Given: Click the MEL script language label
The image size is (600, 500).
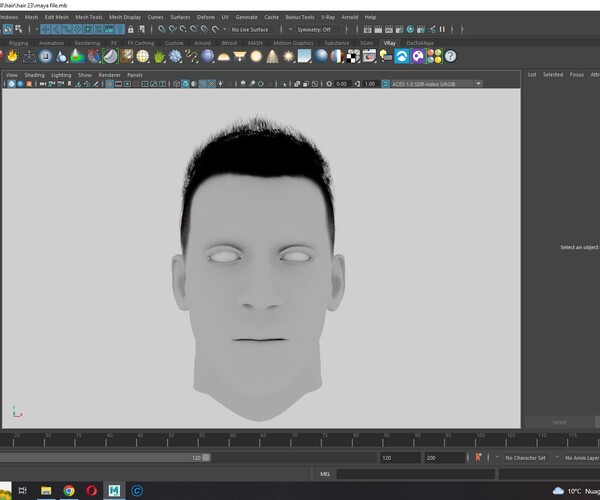Looking at the screenshot, I should [x=325, y=474].
